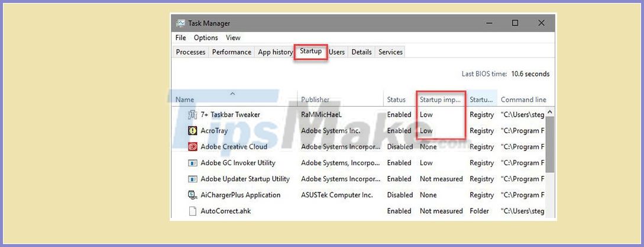Sort by the Startup type column header
Image resolution: width=644 pixels, height=247 pixels.
[482, 99]
